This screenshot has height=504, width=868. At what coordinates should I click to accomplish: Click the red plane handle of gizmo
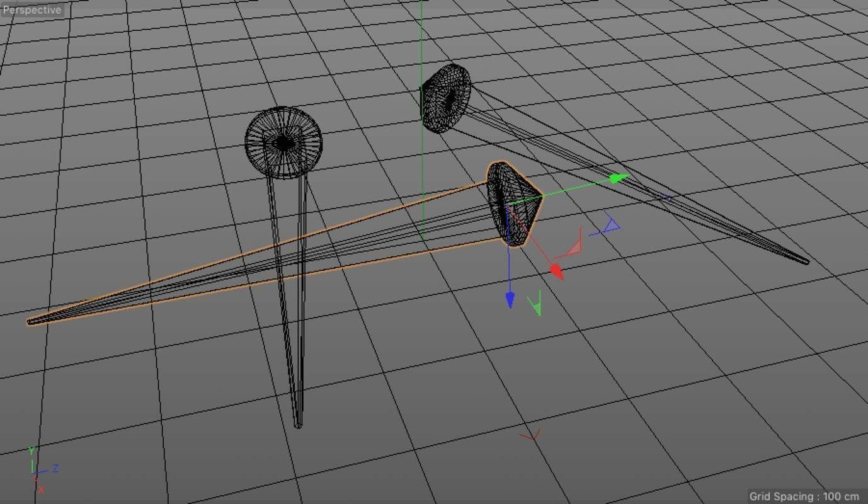(x=571, y=245)
